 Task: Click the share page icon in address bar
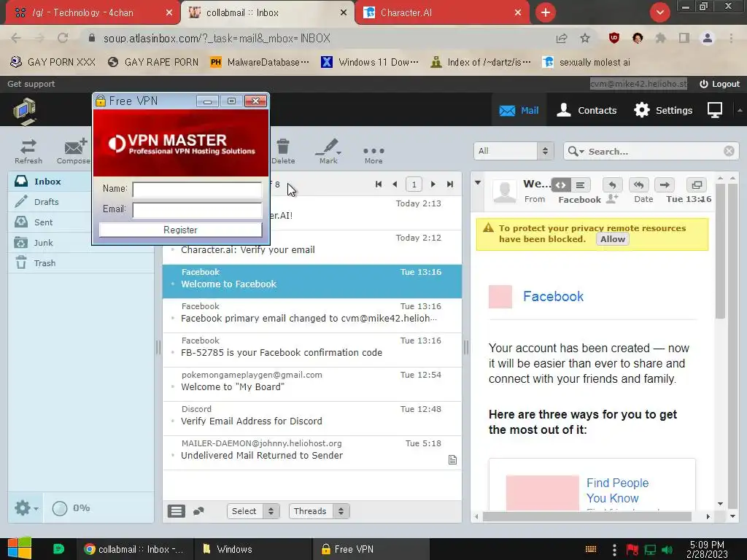tap(562, 38)
